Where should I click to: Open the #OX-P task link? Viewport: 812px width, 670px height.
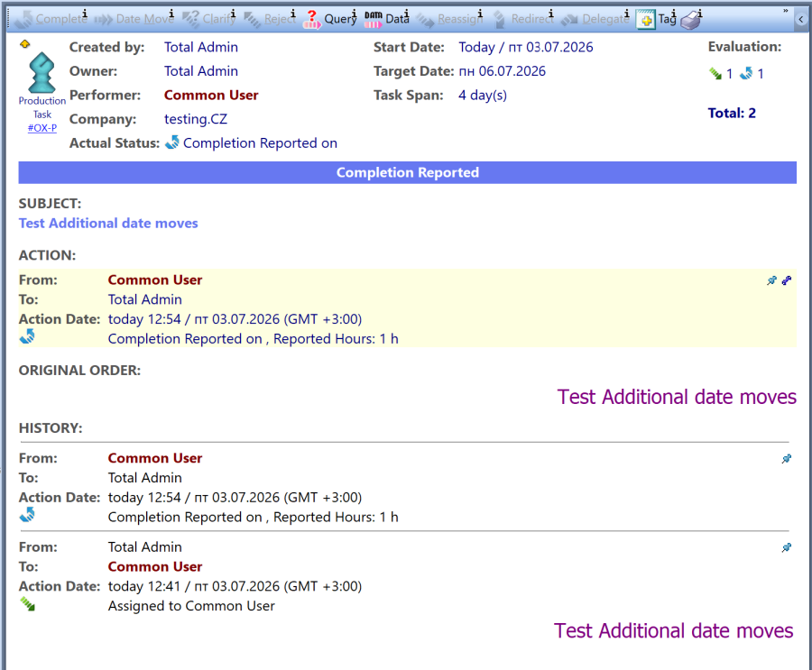(42, 128)
